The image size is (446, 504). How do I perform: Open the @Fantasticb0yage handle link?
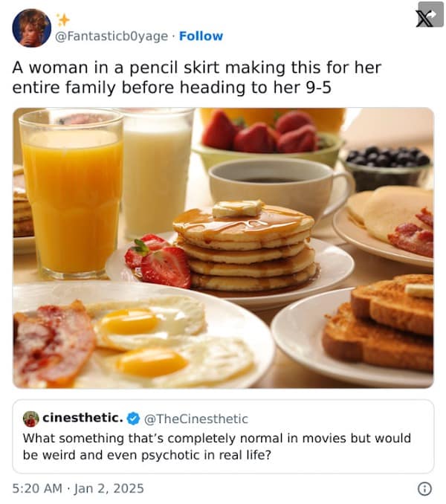(112, 36)
